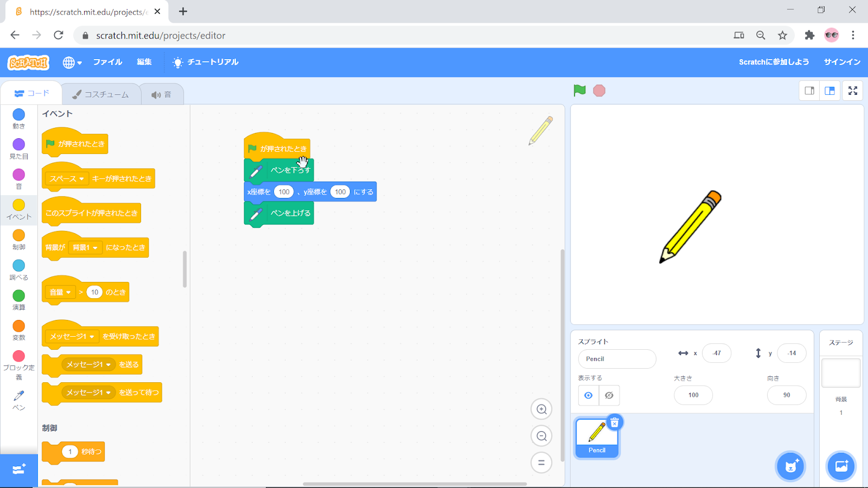Open the Scratch logo home link
Screen dimensions: 868x488
[x=29, y=62]
